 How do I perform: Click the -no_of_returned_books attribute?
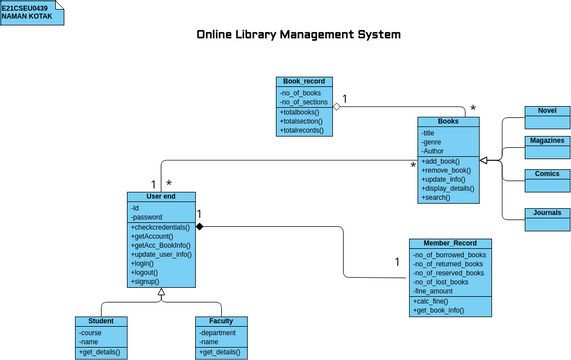448,264
